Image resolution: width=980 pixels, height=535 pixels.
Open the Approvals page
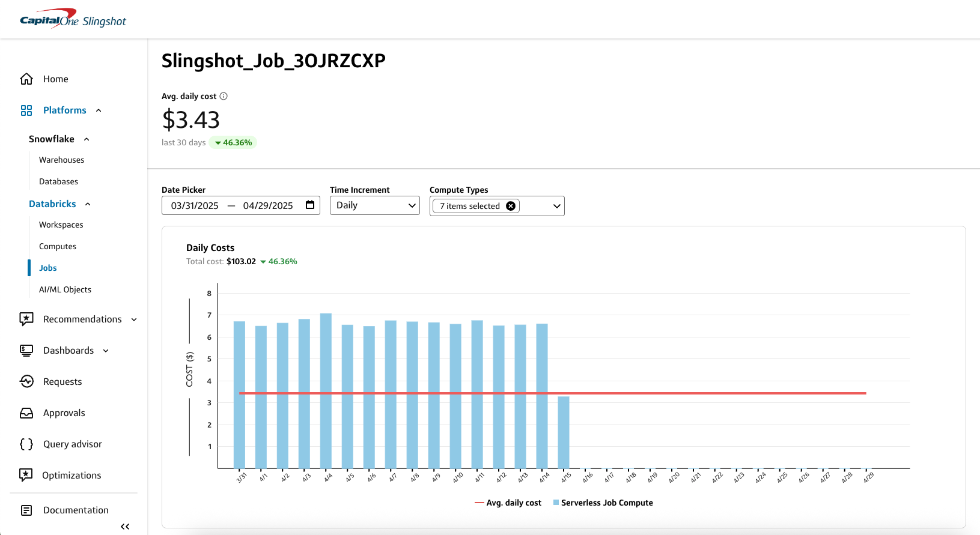tap(64, 413)
